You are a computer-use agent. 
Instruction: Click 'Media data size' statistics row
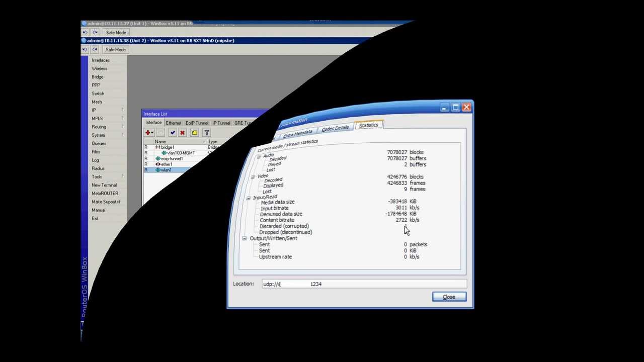click(x=339, y=202)
